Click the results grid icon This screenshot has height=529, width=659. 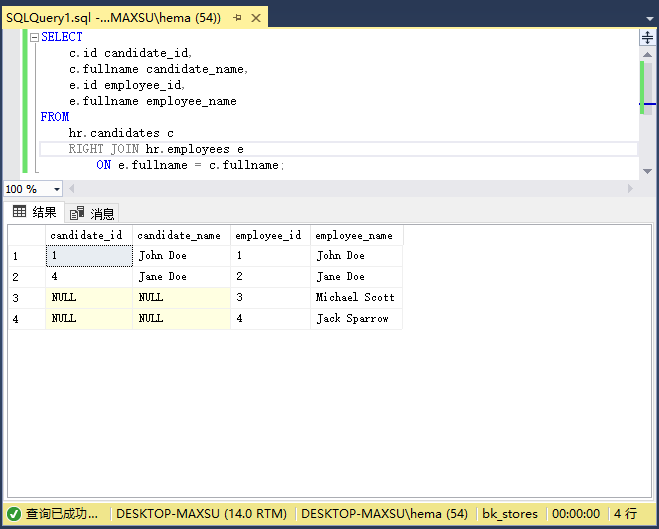19,211
